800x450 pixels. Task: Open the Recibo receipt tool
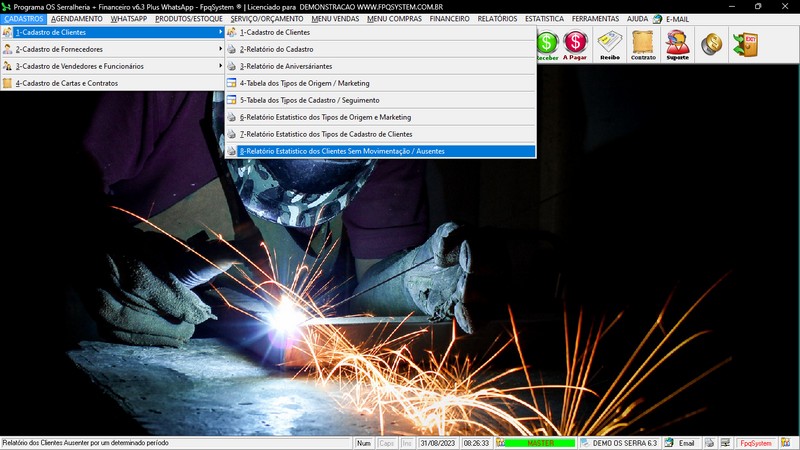pos(609,43)
